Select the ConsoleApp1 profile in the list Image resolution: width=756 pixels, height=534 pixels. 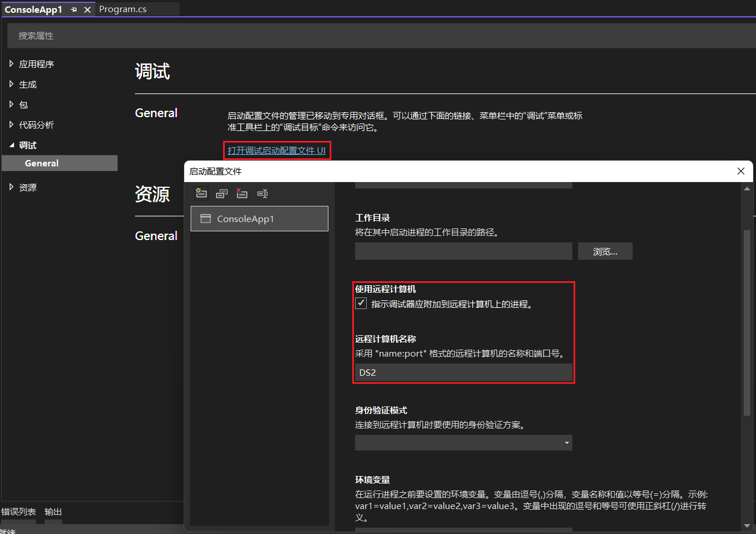[260, 219]
